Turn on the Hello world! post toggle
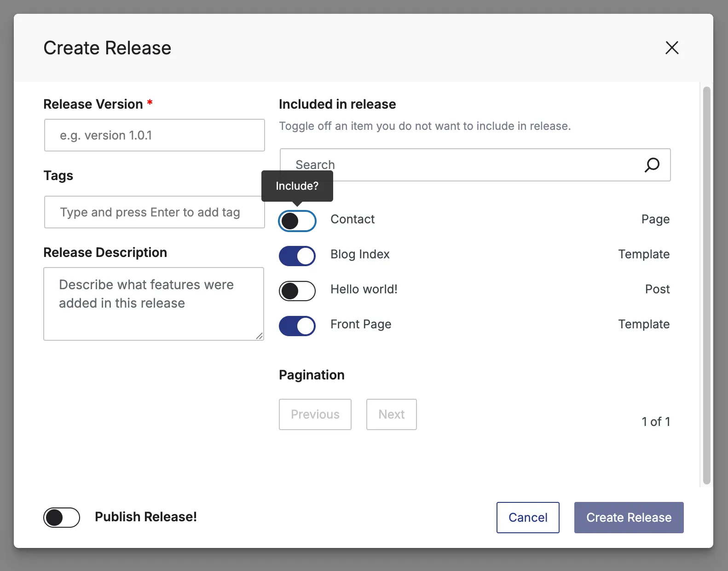 297,291
